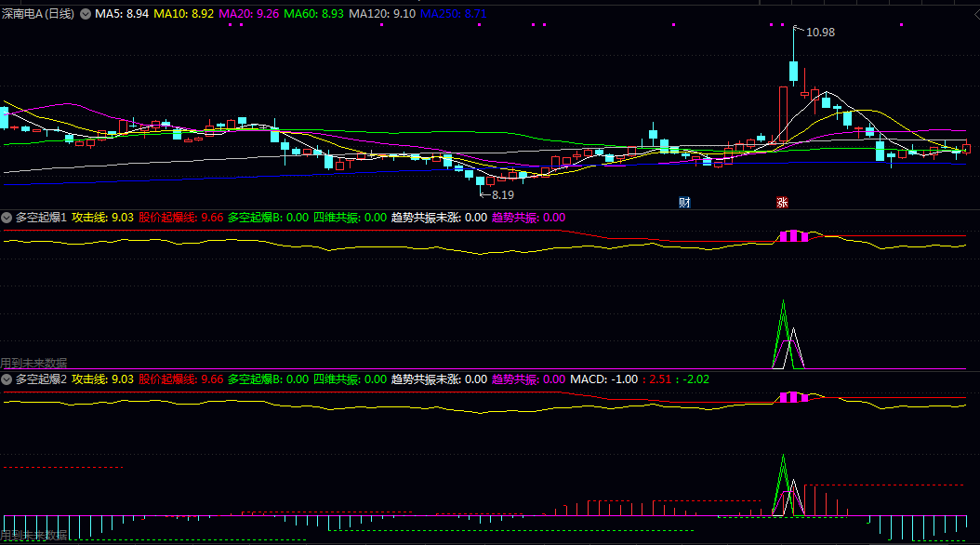Image resolution: width=980 pixels, height=545 pixels.
Task: Expand the 多空起爆1 indicator menu arrow
Action: click(x=7, y=218)
